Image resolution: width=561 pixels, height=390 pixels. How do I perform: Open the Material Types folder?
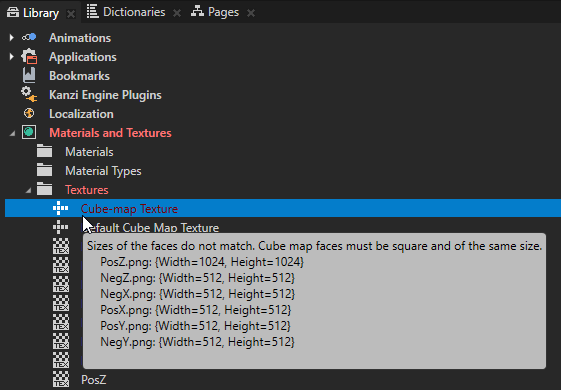(103, 171)
